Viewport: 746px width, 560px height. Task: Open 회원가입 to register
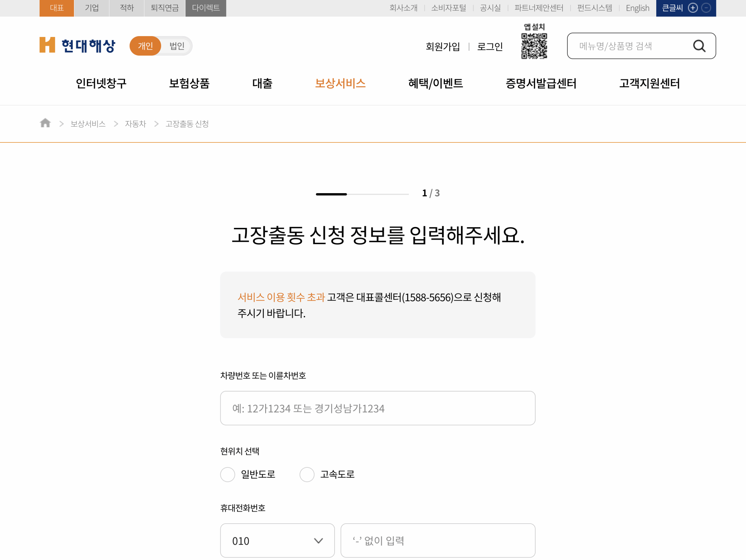tap(443, 47)
